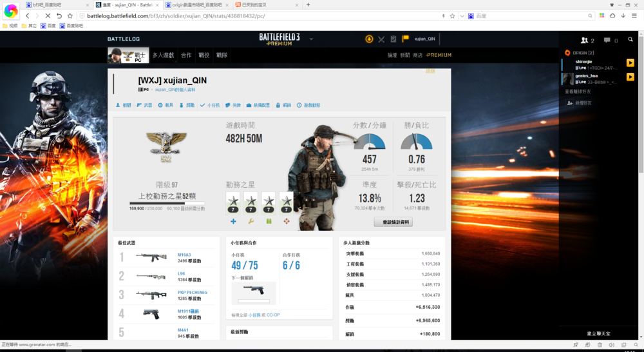Click the 百度 search input field
This screenshot has width=644, height=352.
[x=531, y=16]
